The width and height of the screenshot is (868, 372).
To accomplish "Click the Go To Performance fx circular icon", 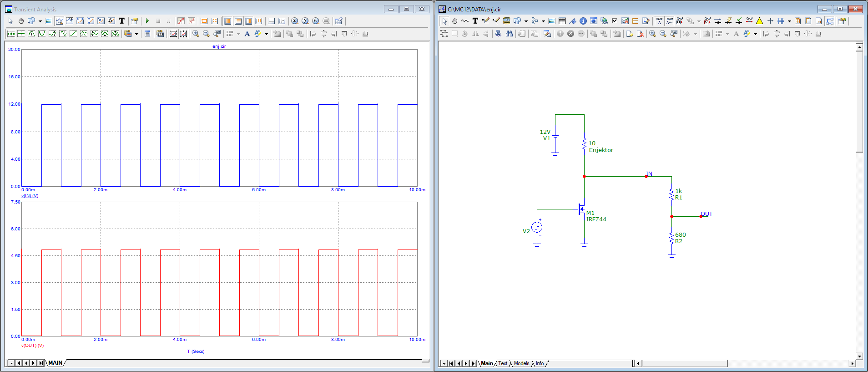I will pyautogui.click(x=316, y=21).
